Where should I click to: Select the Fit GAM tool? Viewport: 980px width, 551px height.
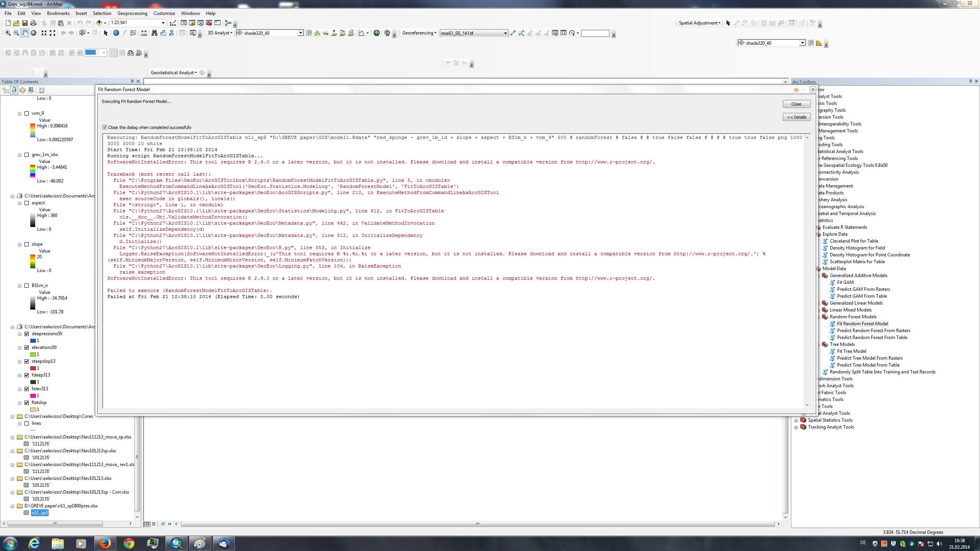pos(845,282)
